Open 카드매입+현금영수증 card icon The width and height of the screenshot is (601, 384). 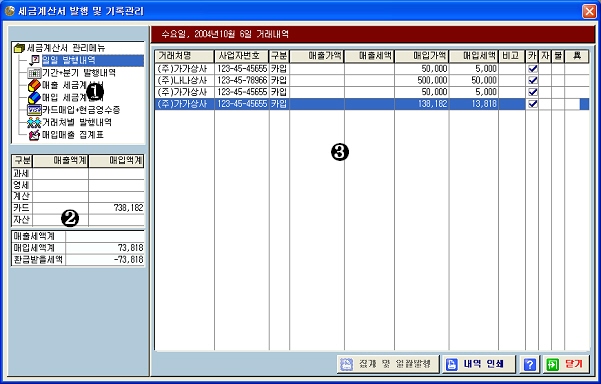point(34,110)
